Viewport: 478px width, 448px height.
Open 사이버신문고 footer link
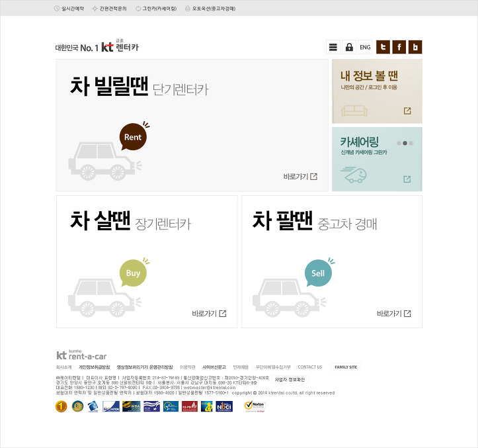[214, 367]
